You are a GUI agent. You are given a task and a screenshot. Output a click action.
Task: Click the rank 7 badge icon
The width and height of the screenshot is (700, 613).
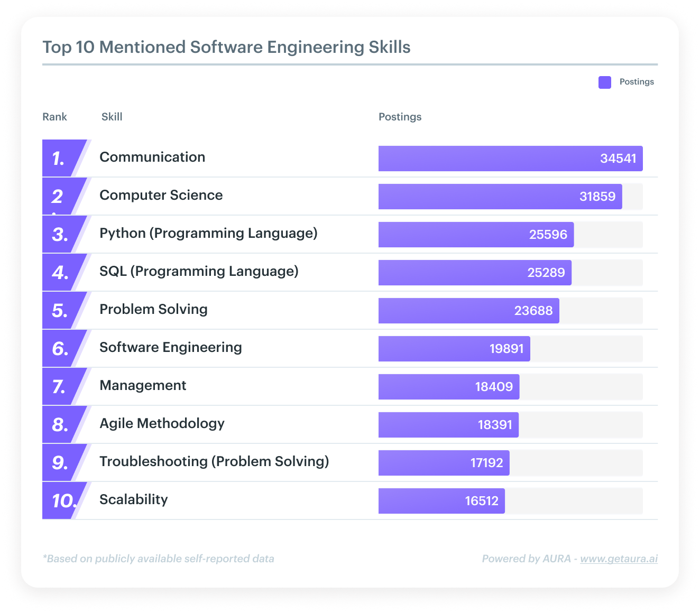tap(62, 386)
